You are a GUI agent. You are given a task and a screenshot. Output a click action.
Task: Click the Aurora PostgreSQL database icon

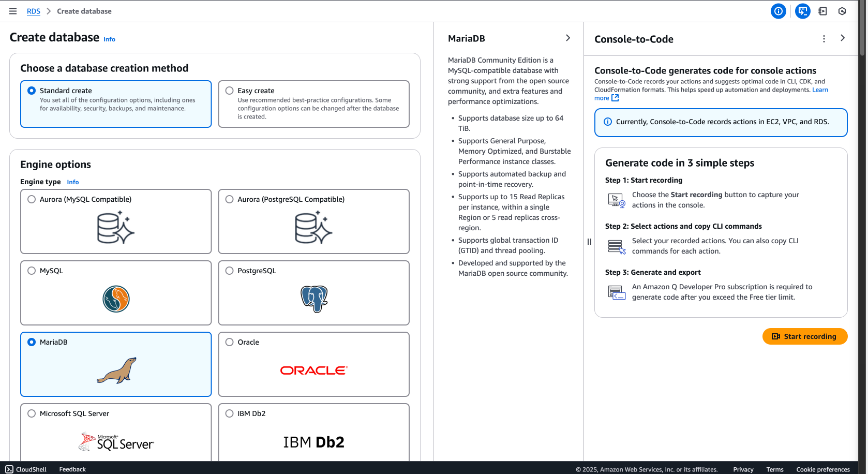pyautogui.click(x=313, y=227)
